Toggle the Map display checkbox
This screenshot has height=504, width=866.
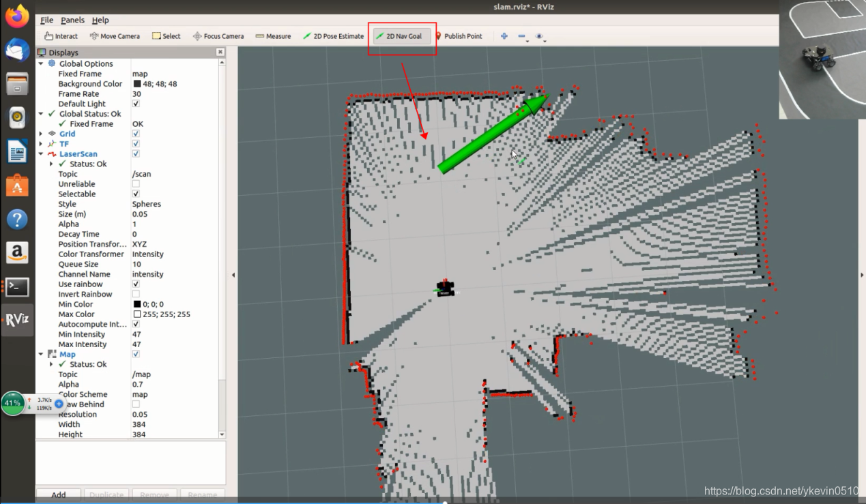tap(136, 355)
